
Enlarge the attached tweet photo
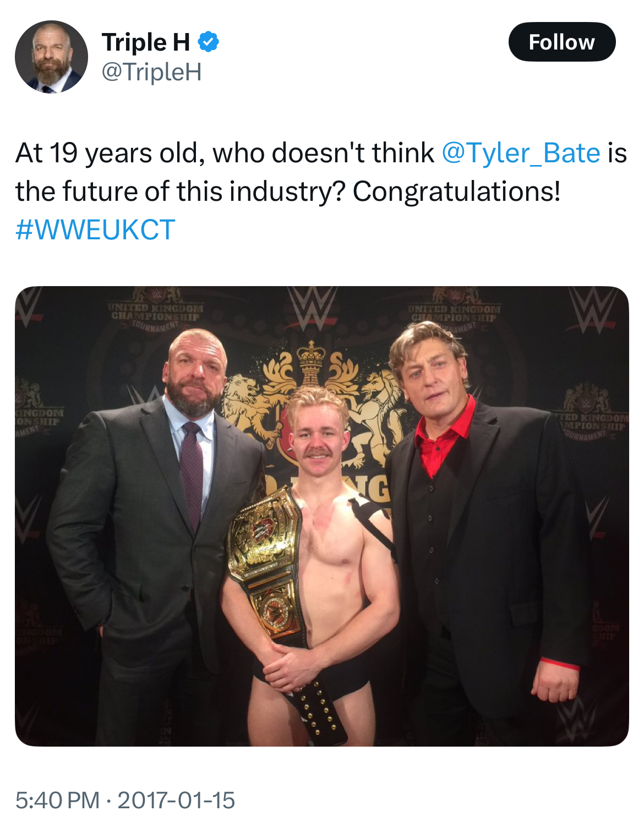tap(322, 516)
